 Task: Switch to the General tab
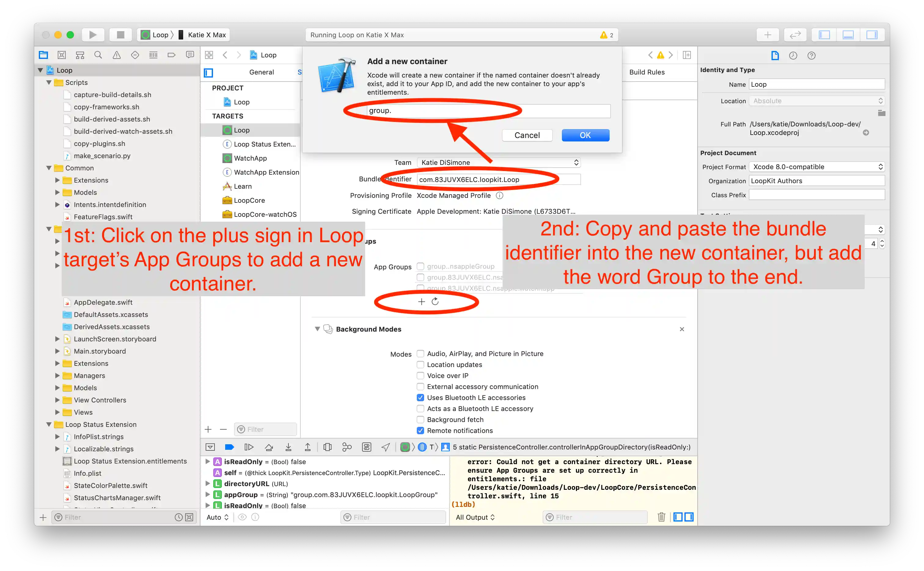tap(261, 72)
